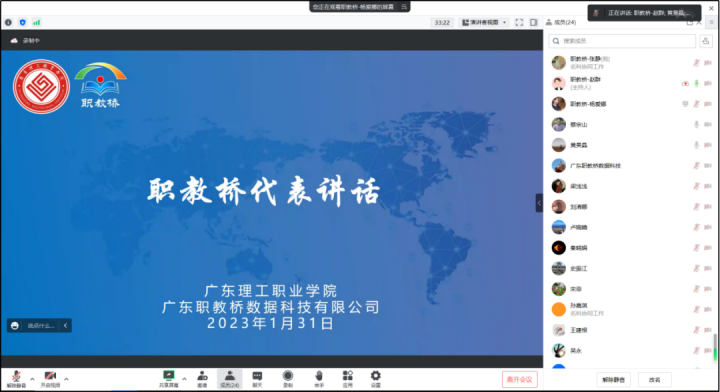Click the muted mic icon on 梁浅浅's row
Screen dimensions: 720x392
point(697,186)
